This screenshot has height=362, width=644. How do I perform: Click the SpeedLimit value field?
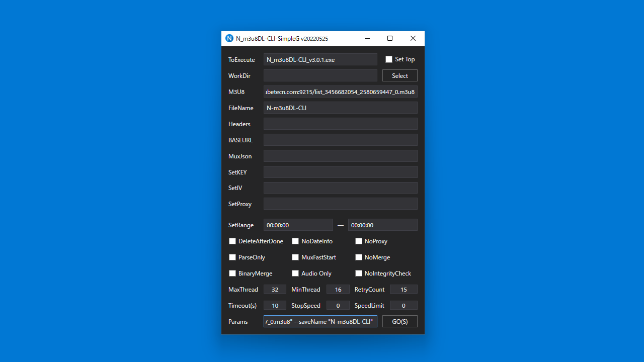point(404,305)
